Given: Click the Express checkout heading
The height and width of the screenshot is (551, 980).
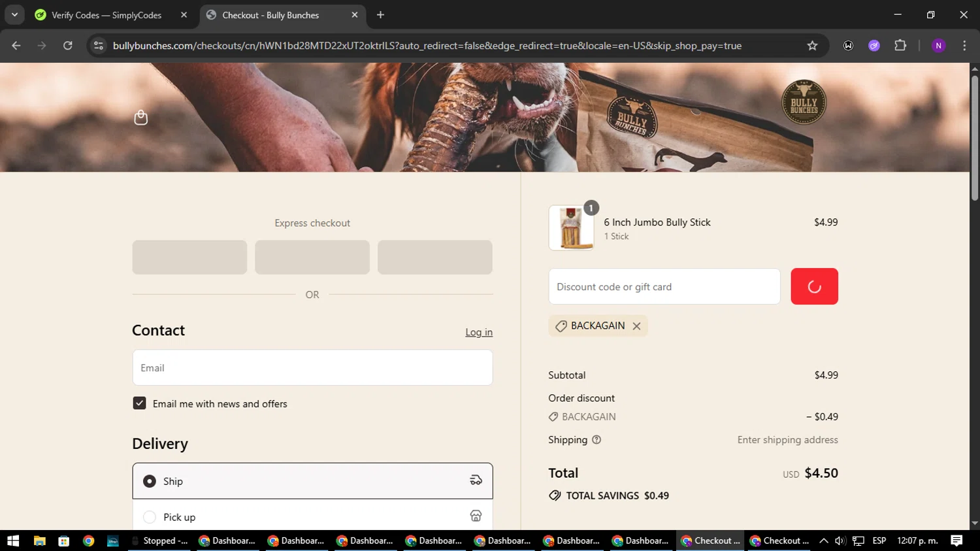Looking at the screenshot, I should click(312, 223).
